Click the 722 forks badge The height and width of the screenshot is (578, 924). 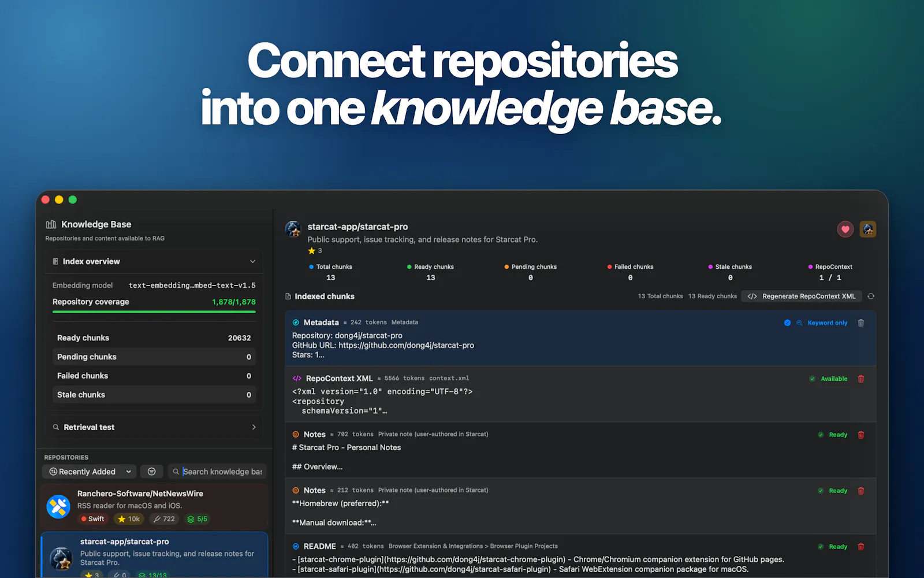[x=164, y=519]
